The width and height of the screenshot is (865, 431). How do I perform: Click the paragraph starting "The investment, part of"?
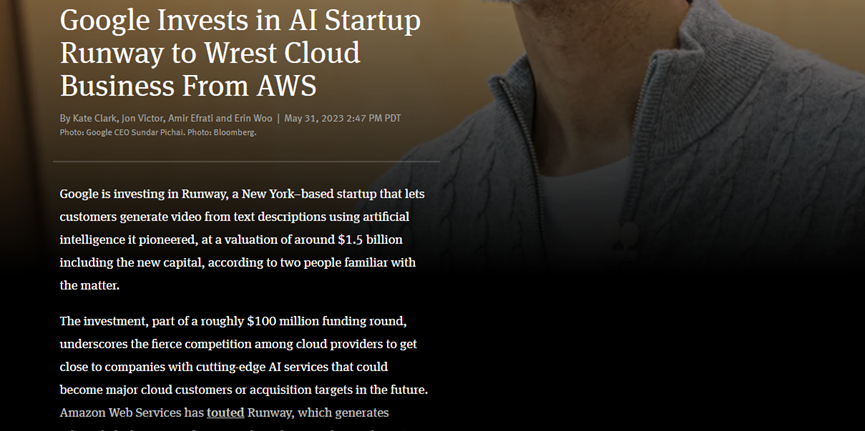pyautogui.click(x=244, y=367)
